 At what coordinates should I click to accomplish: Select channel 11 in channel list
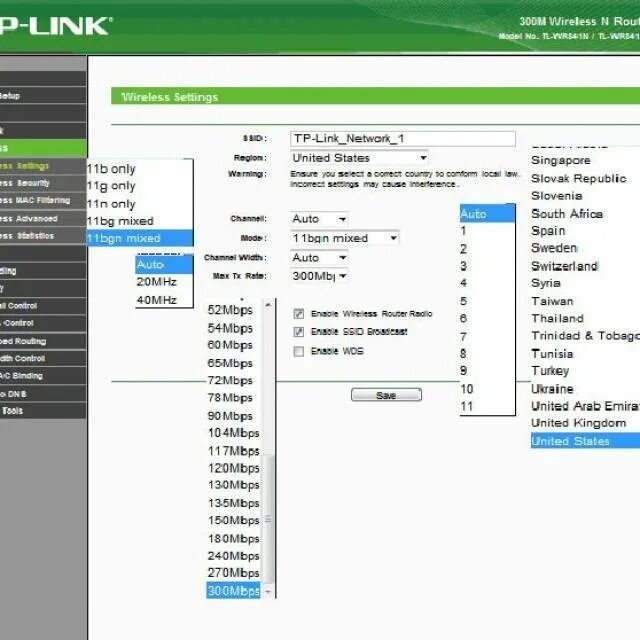point(487,407)
